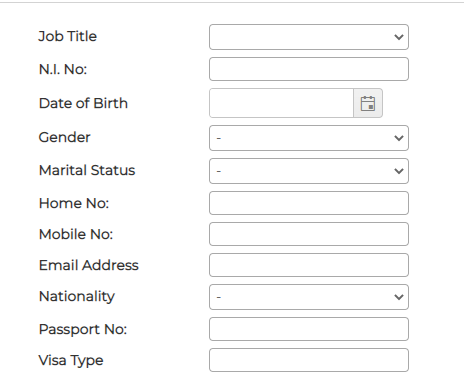Click the "Gender" label text
The width and height of the screenshot is (464, 379).
65,137
